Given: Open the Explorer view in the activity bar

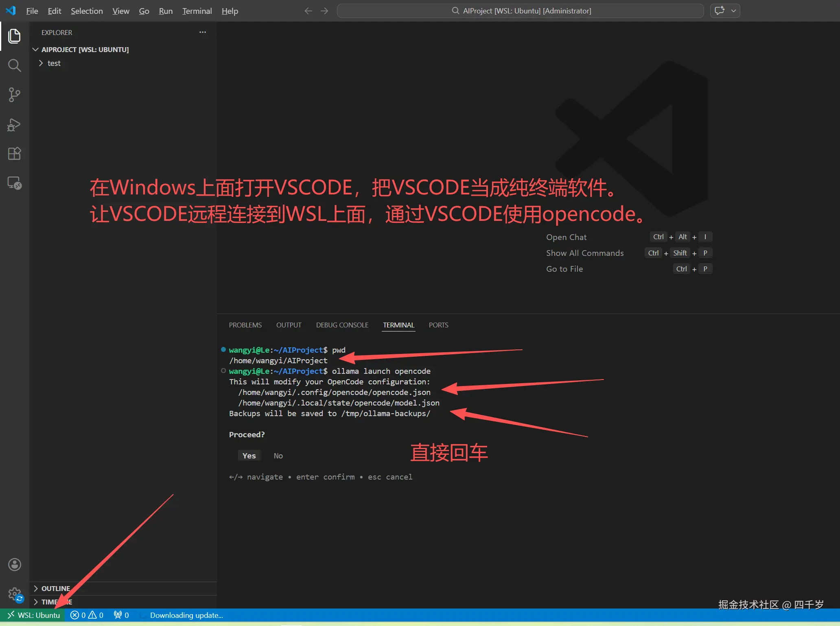Looking at the screenshot, I should (x=15, y=36).
